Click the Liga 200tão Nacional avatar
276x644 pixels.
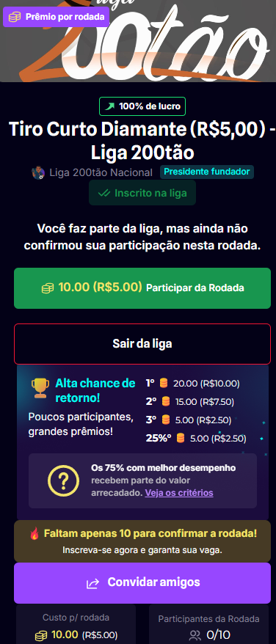click(x=38, y=172)
